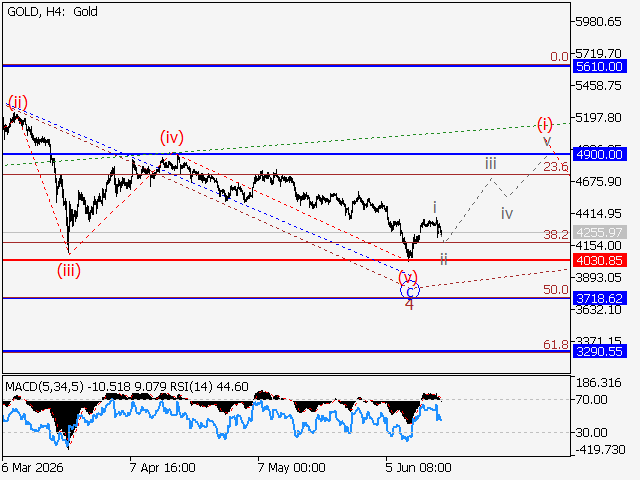Click the red (iv) wave label
Image resolution: width=640 pixels, height=480 pixels.
172,137
